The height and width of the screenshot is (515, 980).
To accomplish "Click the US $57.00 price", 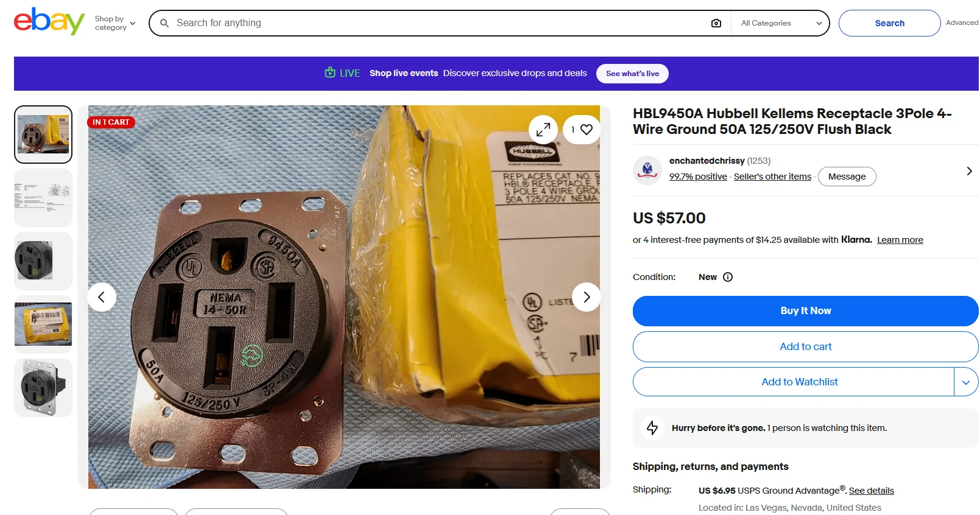I will pyautogui.click(x=669, y=218).
